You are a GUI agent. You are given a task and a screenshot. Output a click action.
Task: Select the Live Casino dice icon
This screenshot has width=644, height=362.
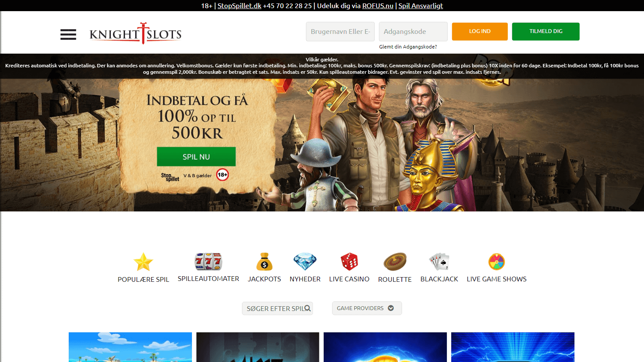pos(349,262)
